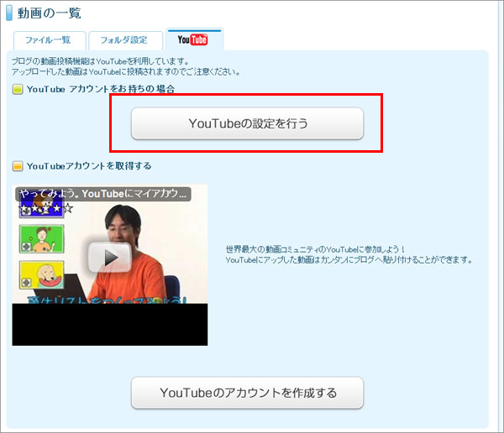Click the heading YouTubeアカウントを取得する
The width and height of the screenshot is (504, 433).
pyautogui.click(x=89, y=166)
